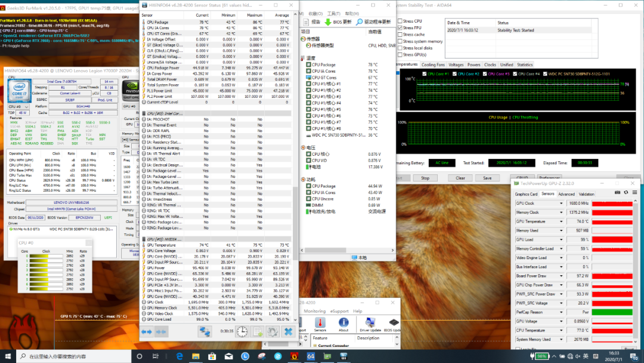Open the Sensors thermometer icon
The image size is (644, 363).
(320, 322)
